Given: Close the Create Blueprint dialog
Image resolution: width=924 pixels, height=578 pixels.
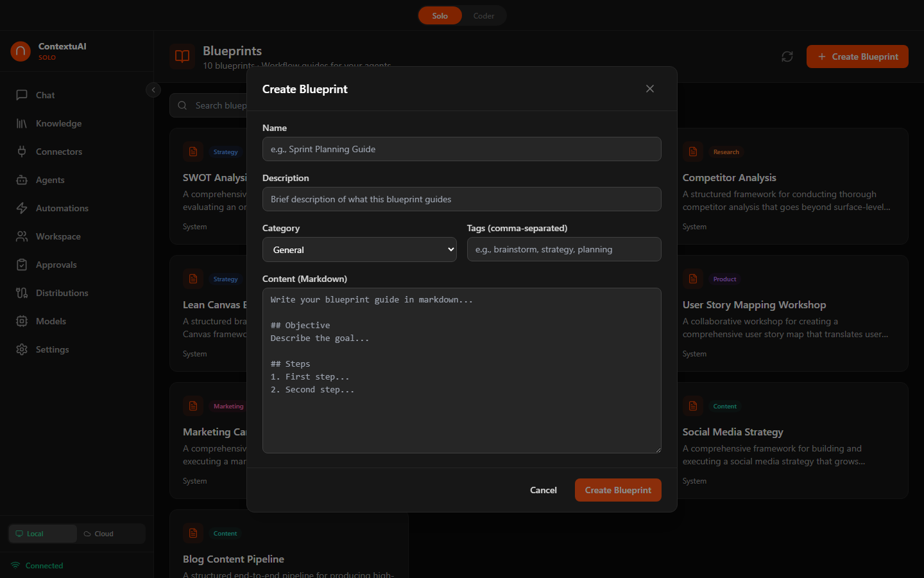Looking at the screenshot, I should (650, 89).
